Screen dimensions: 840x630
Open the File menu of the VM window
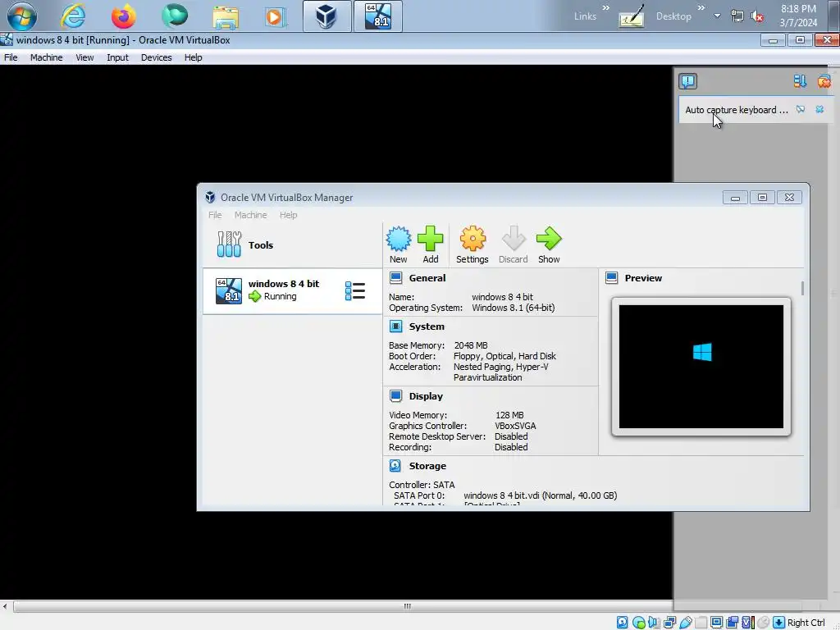tap(11, 57)
